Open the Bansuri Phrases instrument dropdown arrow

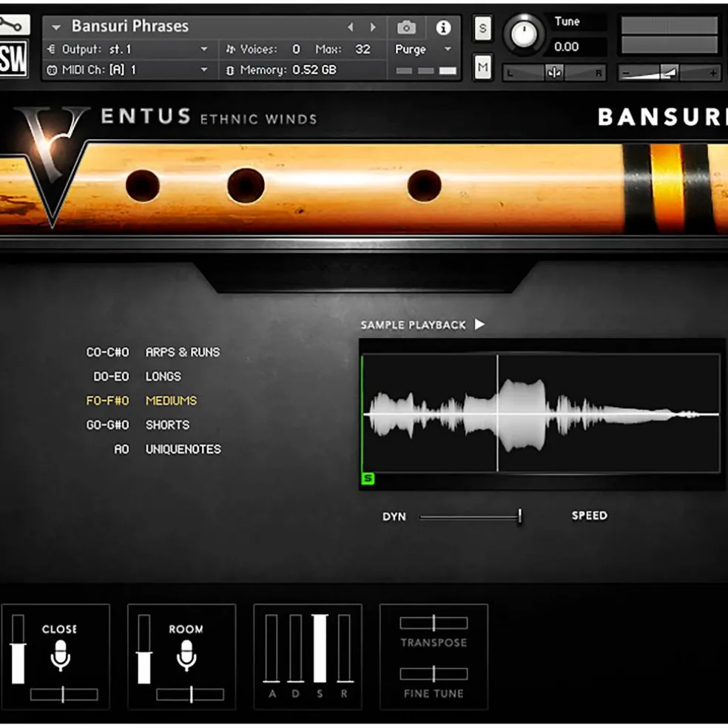pyautogui.click(x=56, y=27)
